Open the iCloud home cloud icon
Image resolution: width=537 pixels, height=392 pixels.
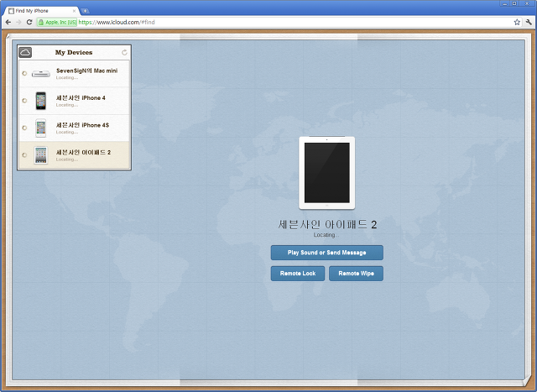[x=25, y=52]
